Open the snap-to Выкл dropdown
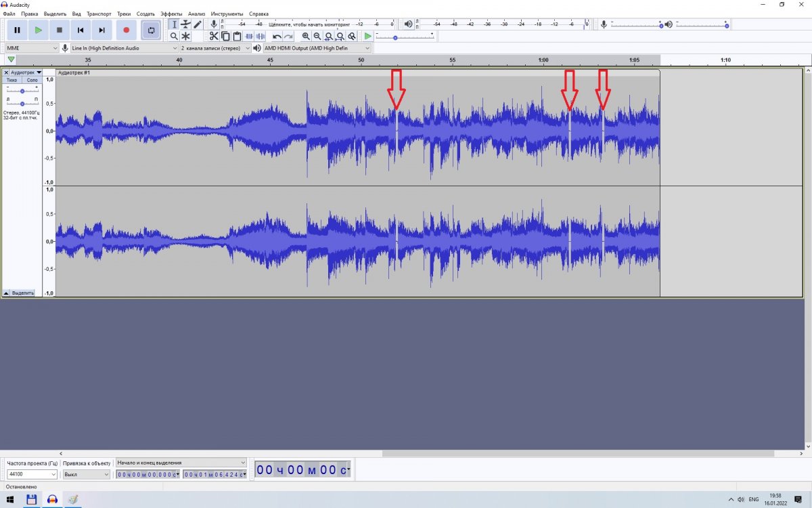 pos(86,475)
